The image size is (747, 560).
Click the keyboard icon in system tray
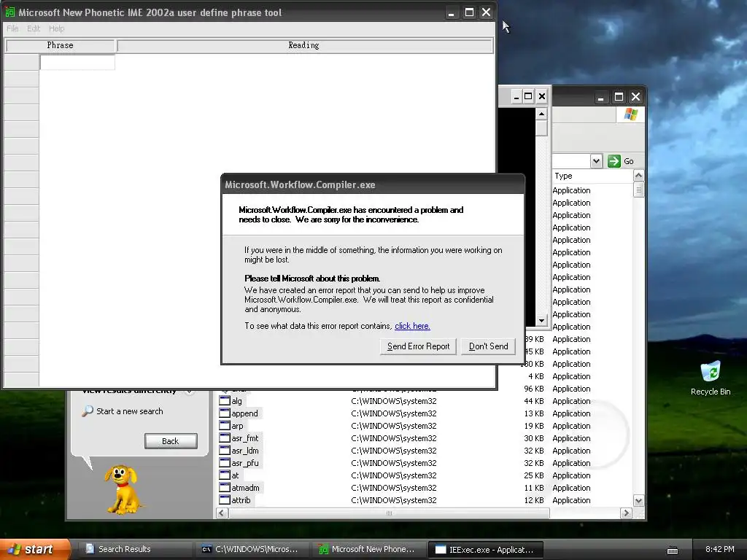point(672,550)
